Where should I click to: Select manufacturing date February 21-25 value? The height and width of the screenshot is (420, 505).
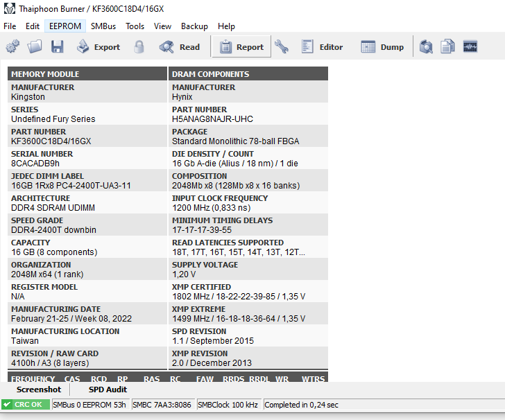pyautogui.click(x=71, y=319)
